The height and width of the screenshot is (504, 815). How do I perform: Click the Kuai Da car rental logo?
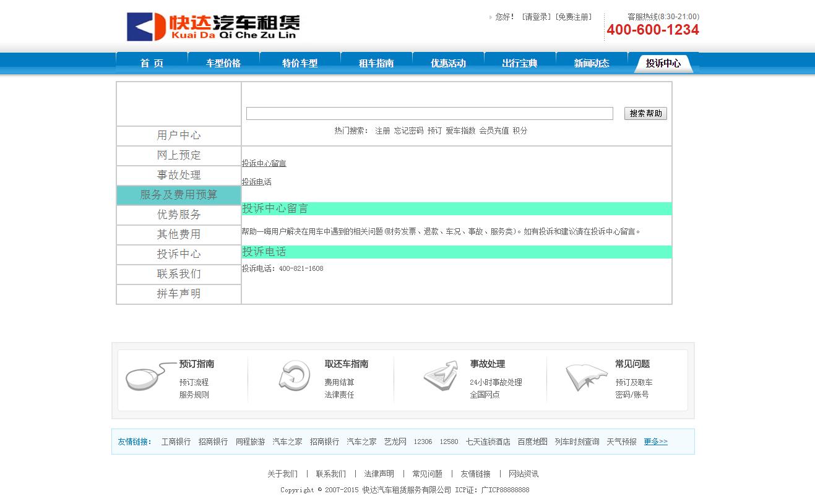pyautogui.click(x=213, y=27)
